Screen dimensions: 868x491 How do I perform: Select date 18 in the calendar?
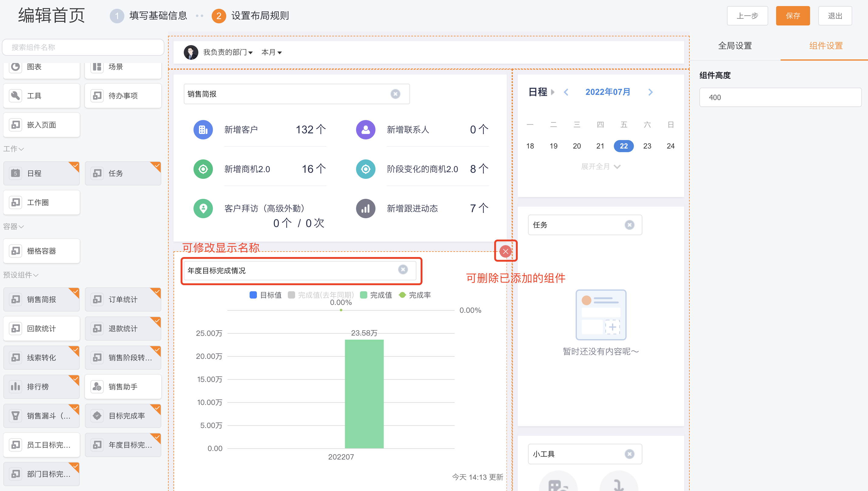(x=530, y=146)
